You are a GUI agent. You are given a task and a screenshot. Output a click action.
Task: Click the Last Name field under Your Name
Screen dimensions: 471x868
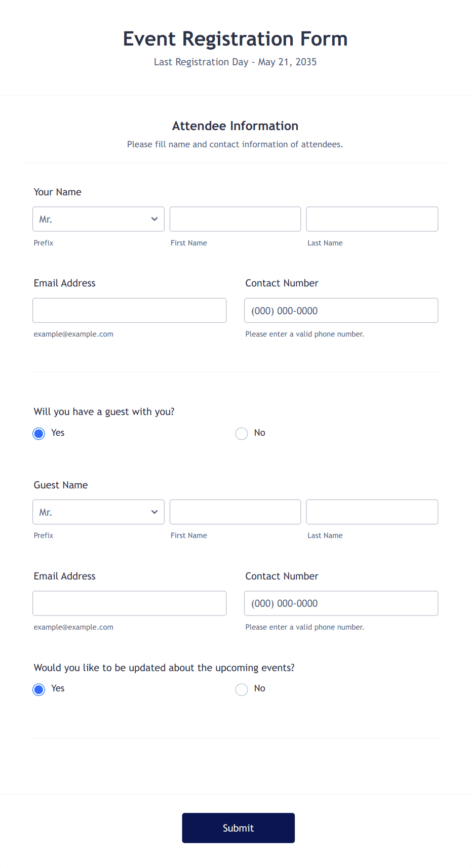click(372, 219)
